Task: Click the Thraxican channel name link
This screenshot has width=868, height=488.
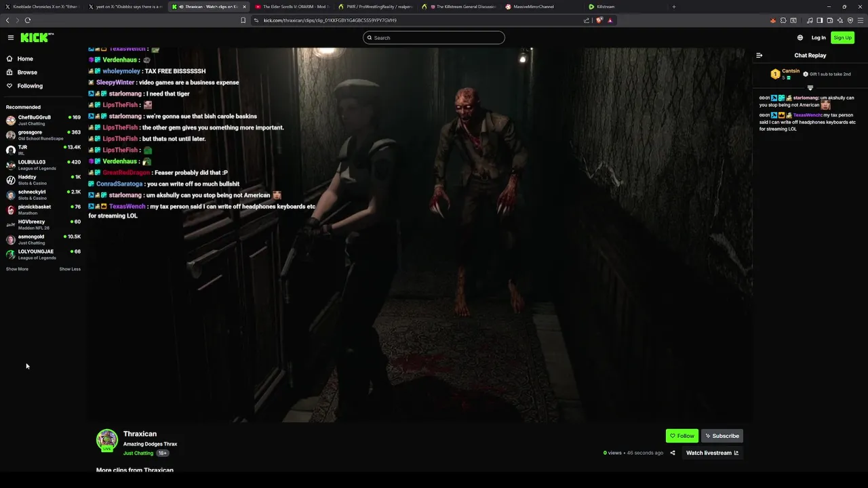Action: click(140, 434)
